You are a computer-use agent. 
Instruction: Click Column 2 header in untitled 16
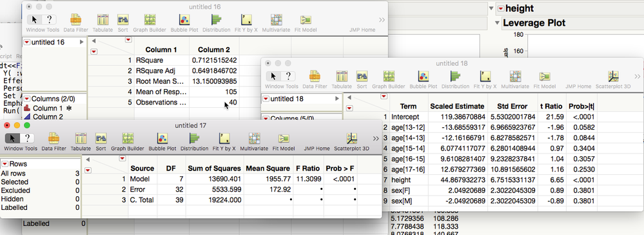214,49
